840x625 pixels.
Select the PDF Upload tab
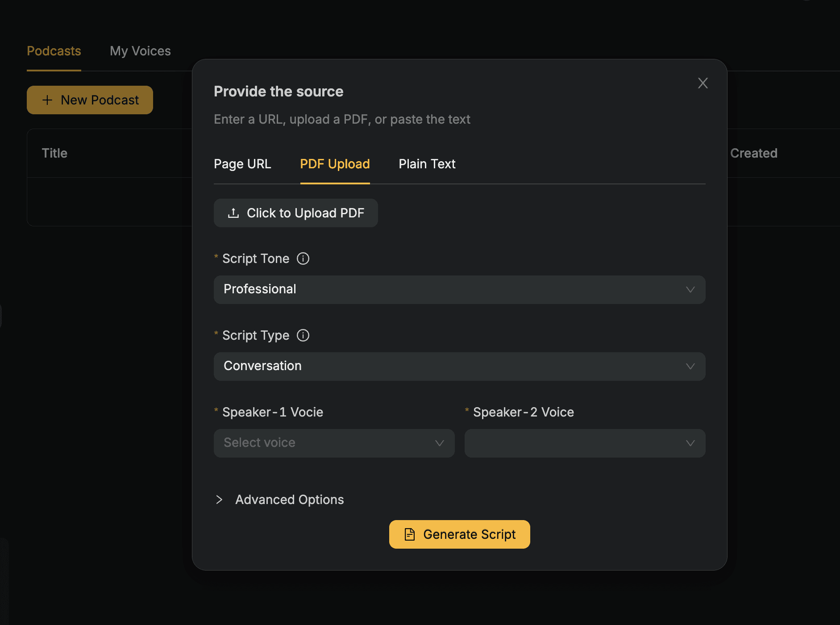click(x=335, y=164)
